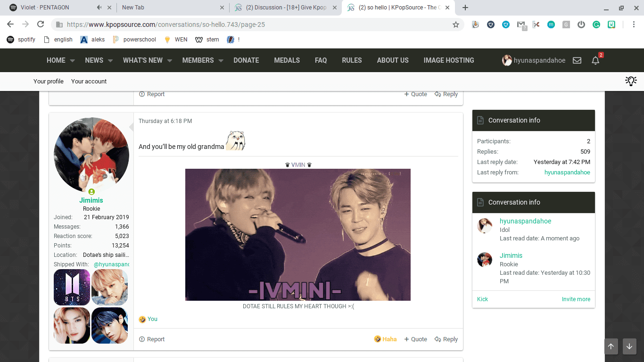This screenshot has width=644, height=362.
Task: Expand the HOME menu dropdown arrow
Action: (x=73, y=61)
